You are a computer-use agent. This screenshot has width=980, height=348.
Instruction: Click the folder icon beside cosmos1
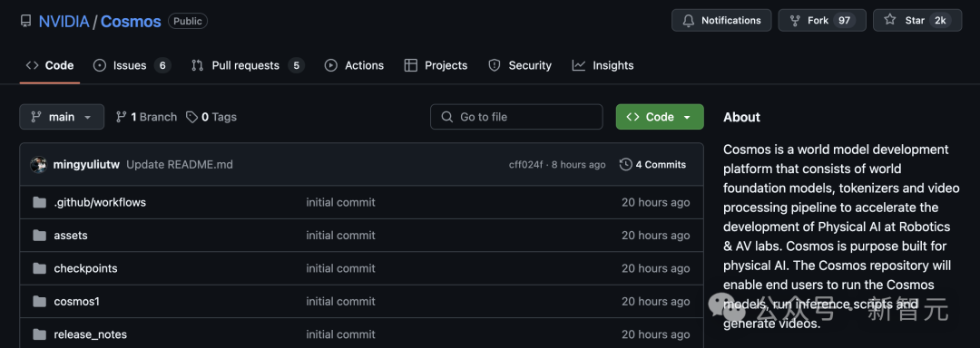39,301
